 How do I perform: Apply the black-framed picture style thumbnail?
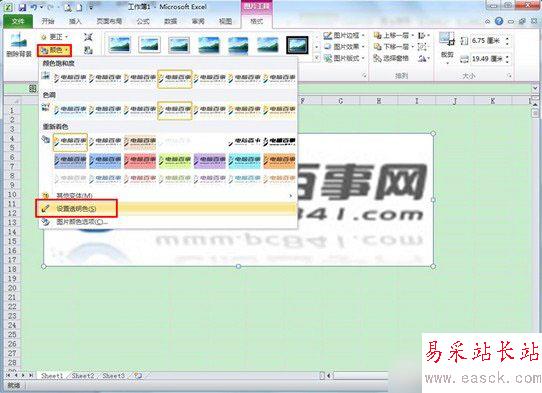pyautogui.click(x=297, y=45)
